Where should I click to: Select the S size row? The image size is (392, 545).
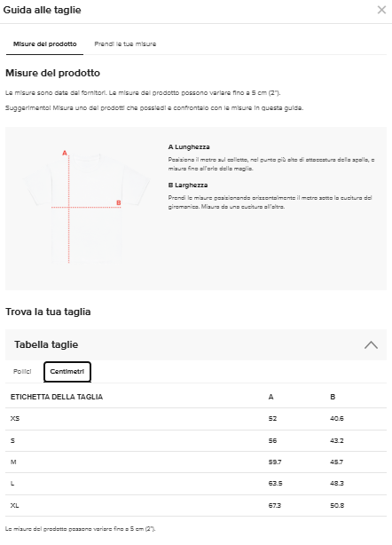(196, 441)
